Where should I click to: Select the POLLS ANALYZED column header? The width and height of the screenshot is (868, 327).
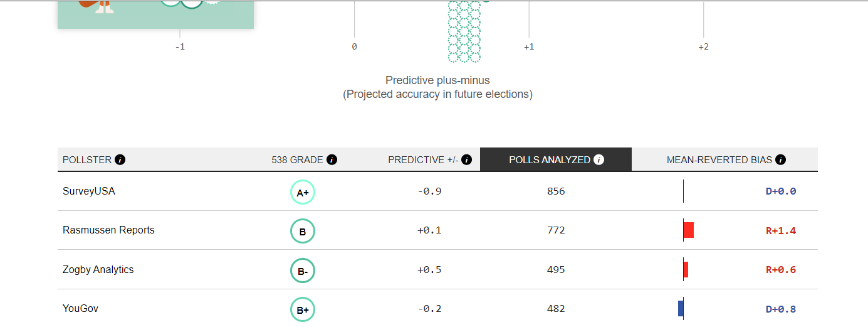[x=549, y=160]
